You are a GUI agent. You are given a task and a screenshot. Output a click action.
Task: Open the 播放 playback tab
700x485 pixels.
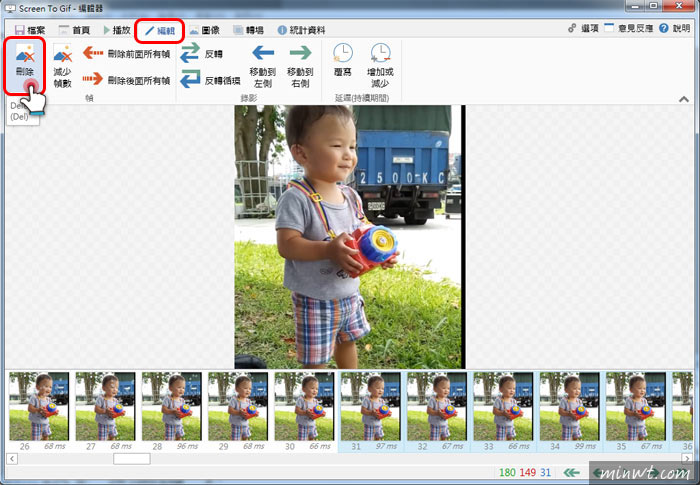[x=117, y=30]
